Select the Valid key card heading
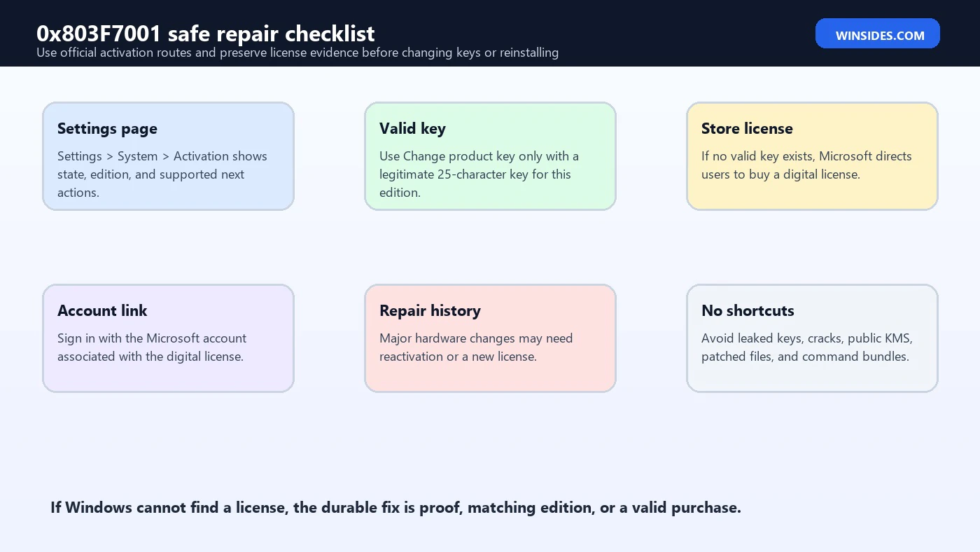 click(412, 129)
